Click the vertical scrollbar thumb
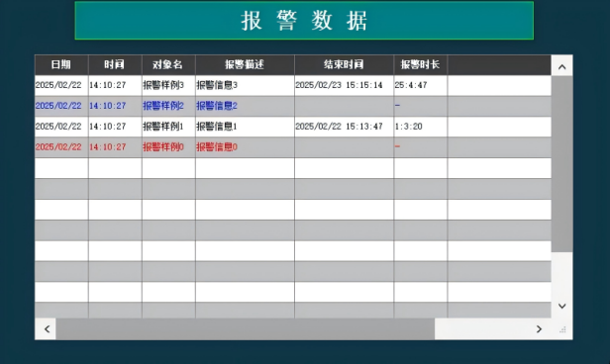Viewport: 610px width, 364px height. (561, 164)
